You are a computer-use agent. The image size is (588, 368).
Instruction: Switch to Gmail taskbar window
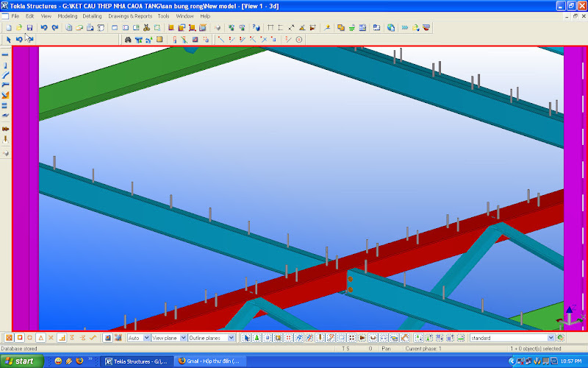(209, 361)
